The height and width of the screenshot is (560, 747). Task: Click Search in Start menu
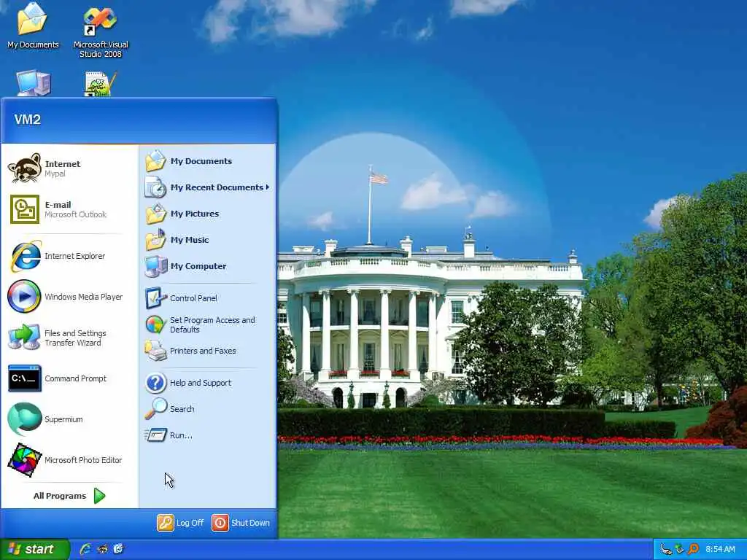click(207, 409)
